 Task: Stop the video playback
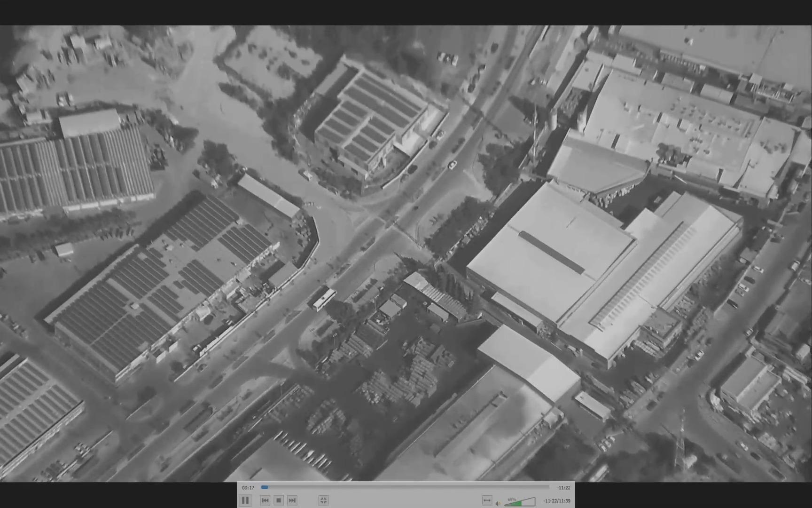pos(279,500)
